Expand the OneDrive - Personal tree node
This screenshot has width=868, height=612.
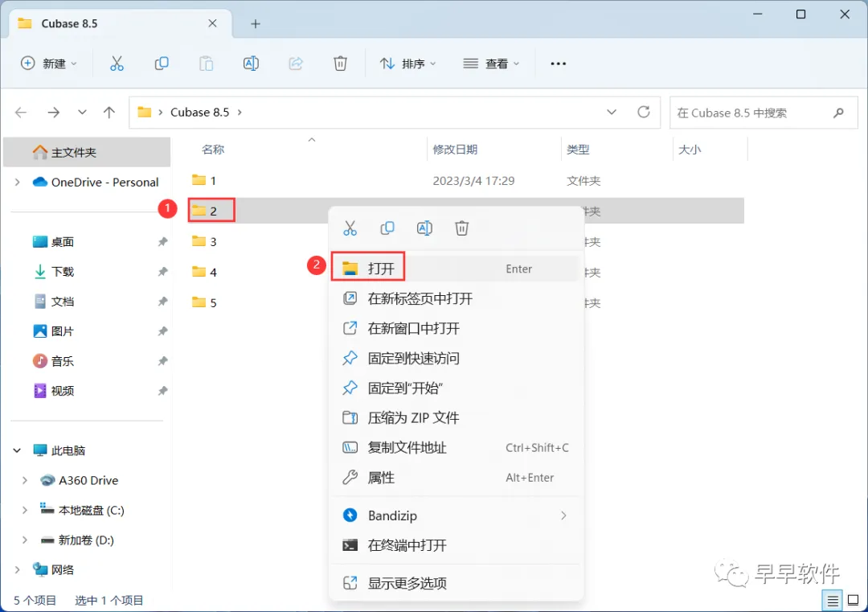pos(17,183)
